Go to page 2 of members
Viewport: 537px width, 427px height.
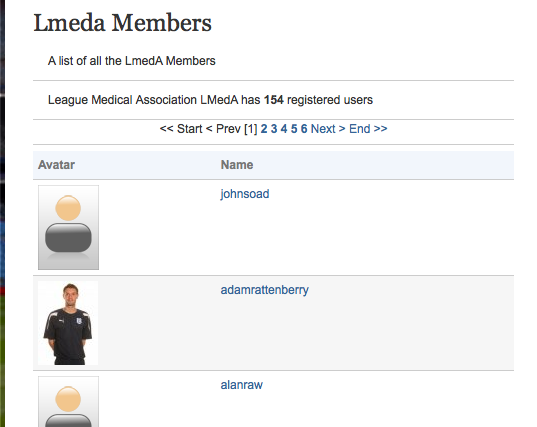(264, 129)
